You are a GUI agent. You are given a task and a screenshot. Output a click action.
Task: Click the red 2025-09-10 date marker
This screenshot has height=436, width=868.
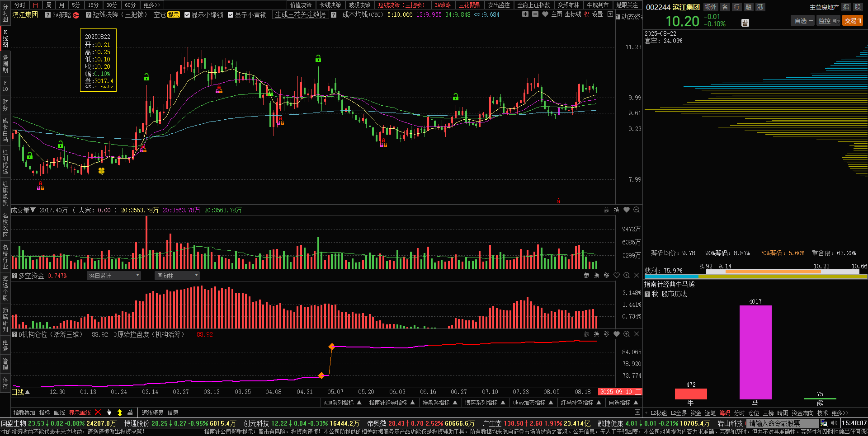point(620,392)
